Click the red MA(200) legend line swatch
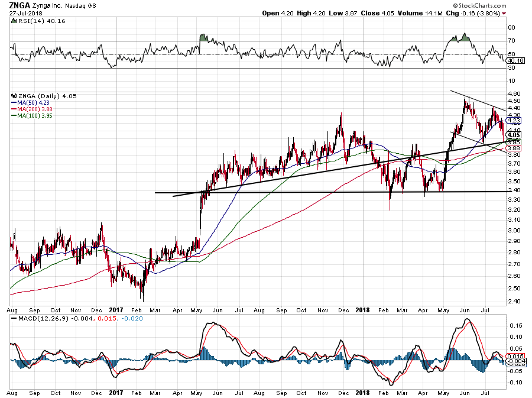 pyautogui.click(x=14, y=109)
